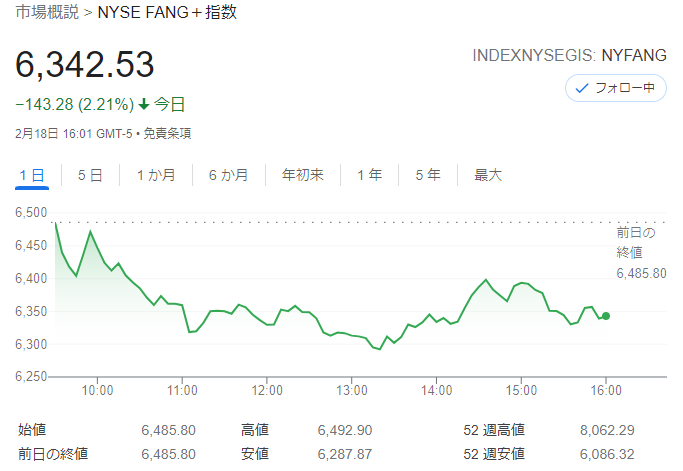
Task: Select the 最大 chart range tab
Action: pos(488,175)
